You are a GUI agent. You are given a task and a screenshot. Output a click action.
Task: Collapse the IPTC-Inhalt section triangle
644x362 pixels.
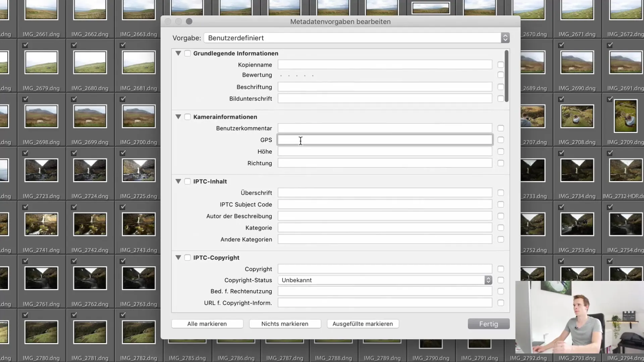coord(178,181)
